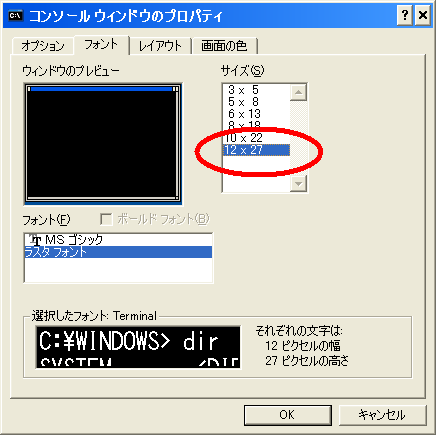The image size is (436, 435).
Task: Click the console icon in title bar
Action: point(16,15)
